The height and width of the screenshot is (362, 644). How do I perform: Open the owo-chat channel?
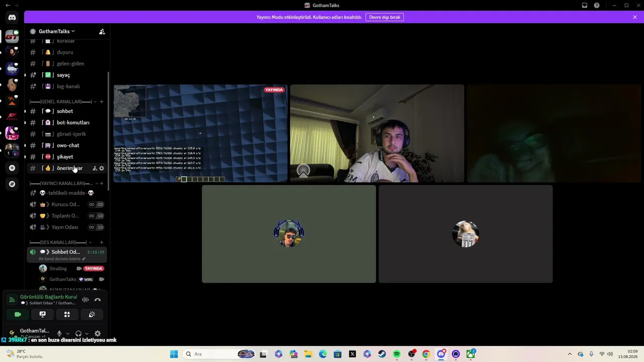click(x=67, y=145)
